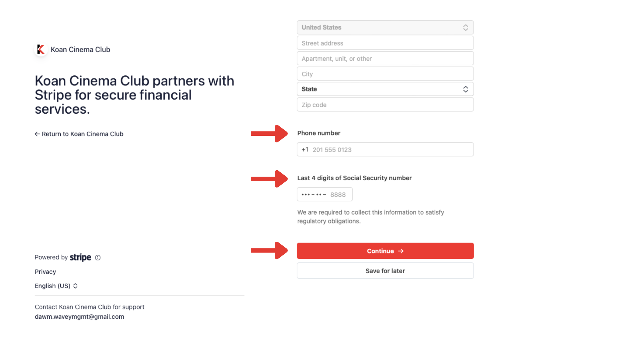The image size is (644, 362).
Task: Click the dawm.waveymgmt@gmail.com support email
Action: pyautogui.click(x=79, y=317)
